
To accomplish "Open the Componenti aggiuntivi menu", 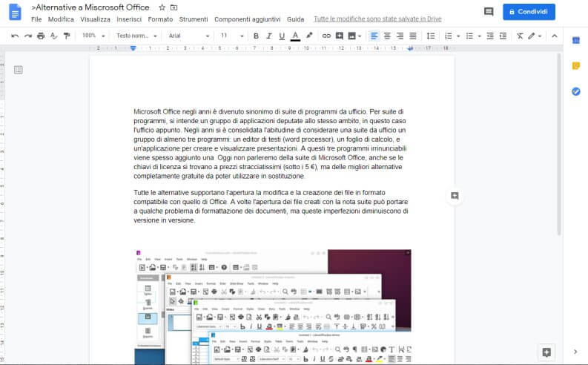I will tap(248, 19).
